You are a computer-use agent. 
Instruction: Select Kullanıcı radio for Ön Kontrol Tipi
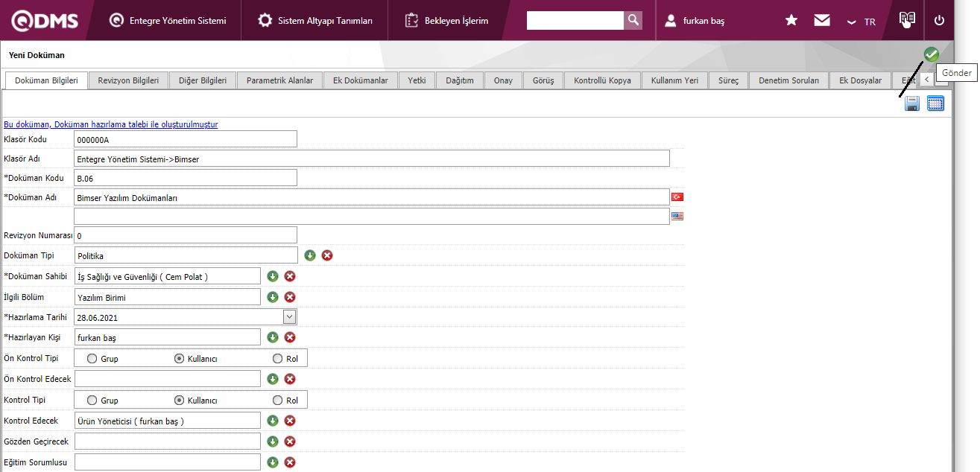[179, 359]
